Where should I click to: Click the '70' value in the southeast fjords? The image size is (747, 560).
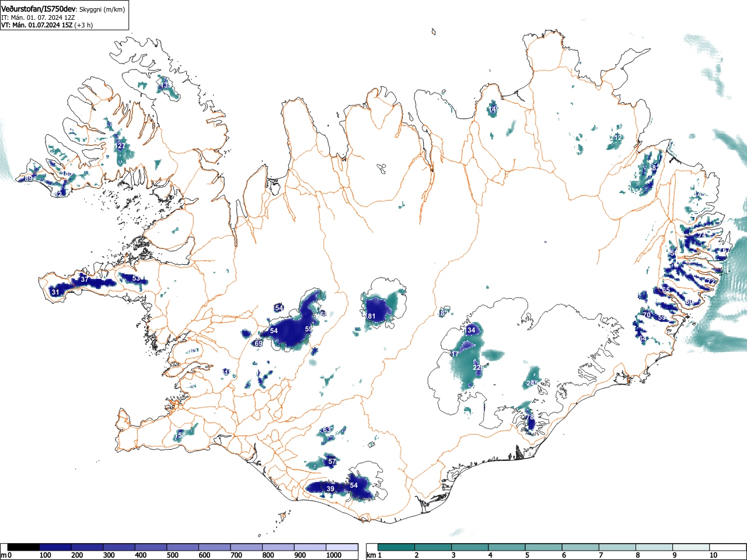(x=647, y=315)
